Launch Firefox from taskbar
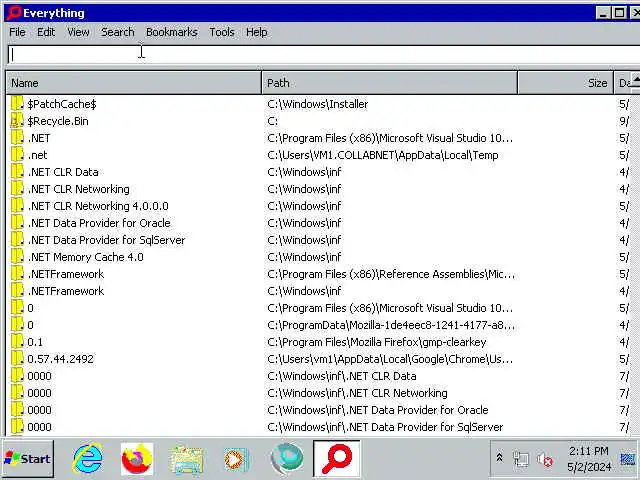The height and width of the screenshot is (480, 640). pos(137,459)
